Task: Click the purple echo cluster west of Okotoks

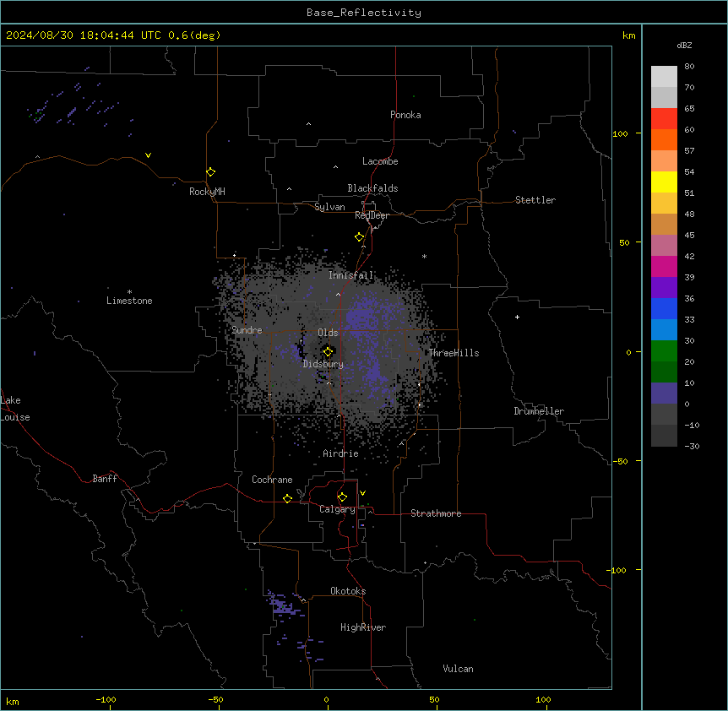Action: (x=282, y=604)
